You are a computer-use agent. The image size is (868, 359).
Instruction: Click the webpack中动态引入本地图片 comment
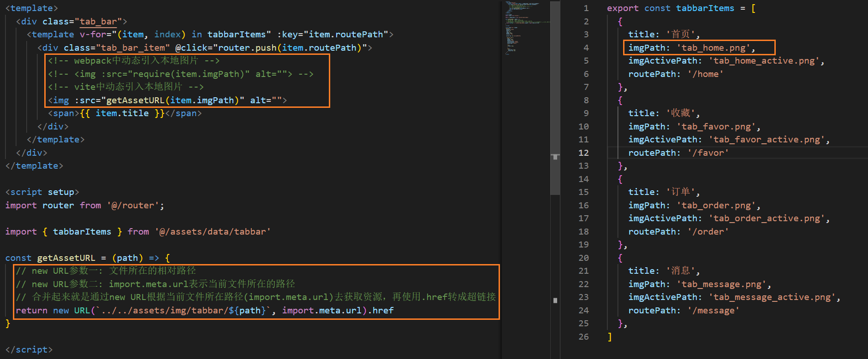(x=134, y=61)
